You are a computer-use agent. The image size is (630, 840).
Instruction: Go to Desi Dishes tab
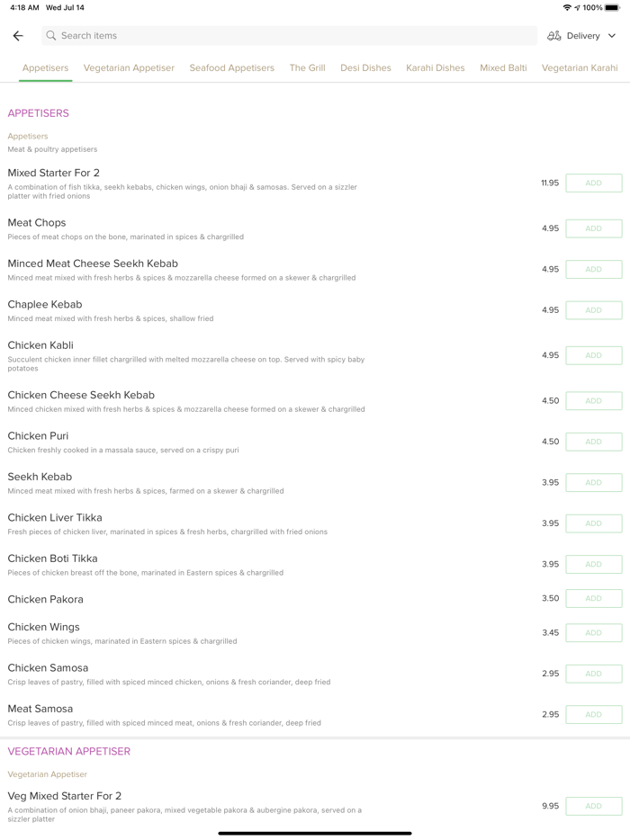click(365, 67)
